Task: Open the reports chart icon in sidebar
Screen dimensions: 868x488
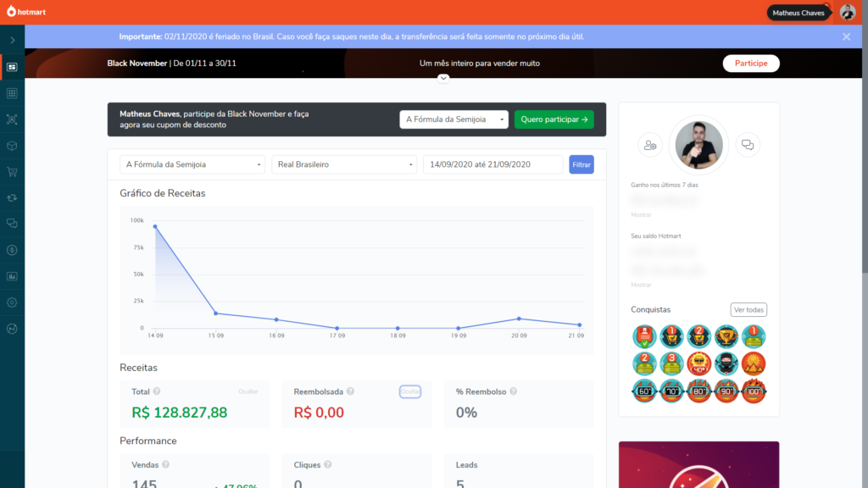Action: point(12,276)
